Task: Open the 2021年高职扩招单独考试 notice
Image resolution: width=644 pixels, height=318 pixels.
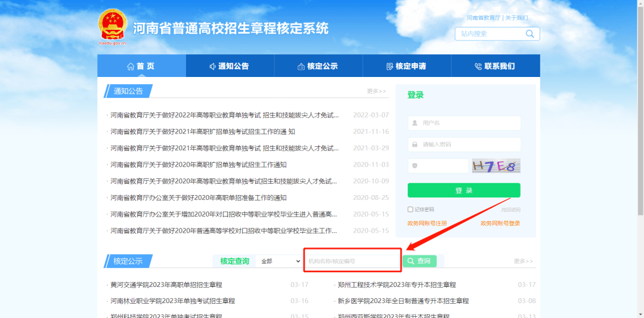Action: pyautogui.click(x=203, y=131)
